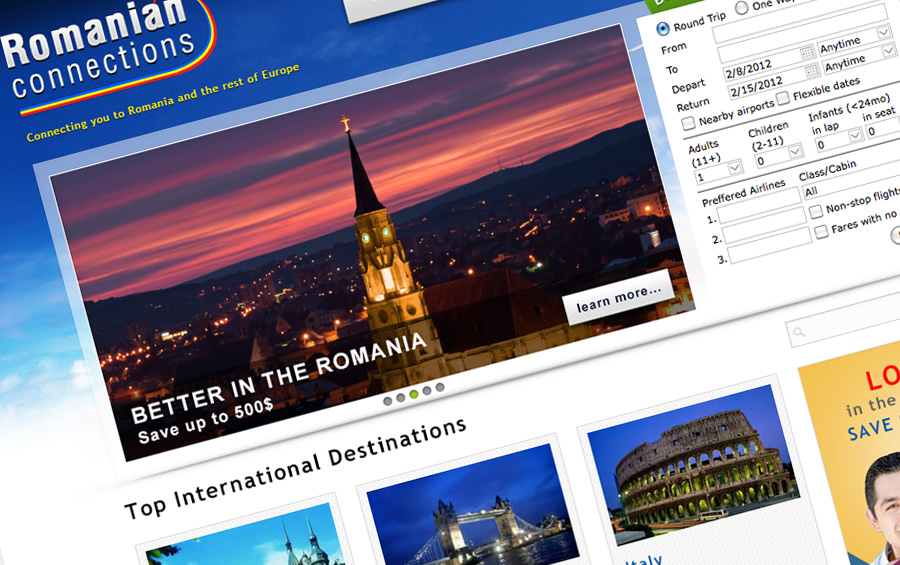Expand the Adults (11+) count dropdown
900x565 pixels.
click(x=720, y=173)
